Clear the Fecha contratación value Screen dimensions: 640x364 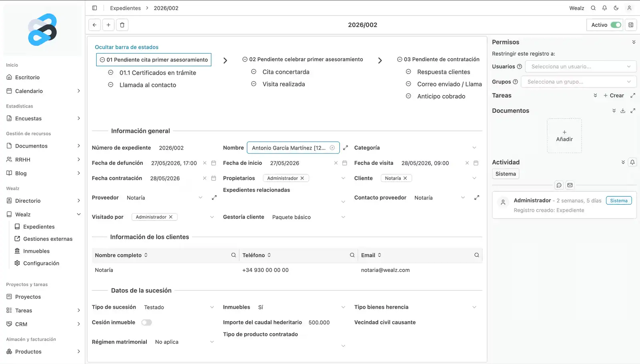tap(205, 178)
